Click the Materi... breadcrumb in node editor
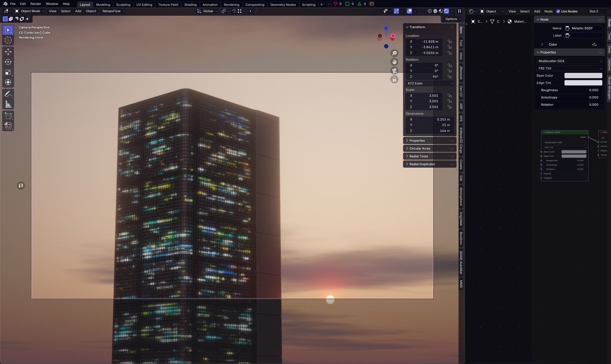Screen dimensions: 611x364 [516, 21]
